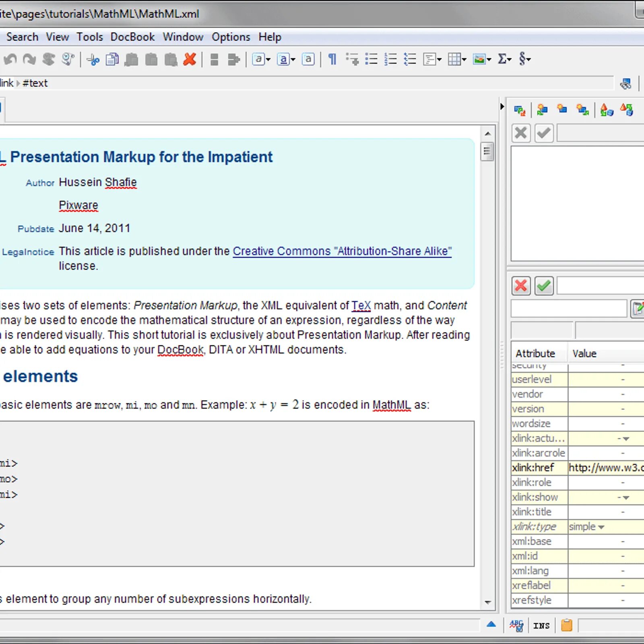Click the TeX link
The width and height of the screenshot is (644, 644).
(x=361, y=305)
